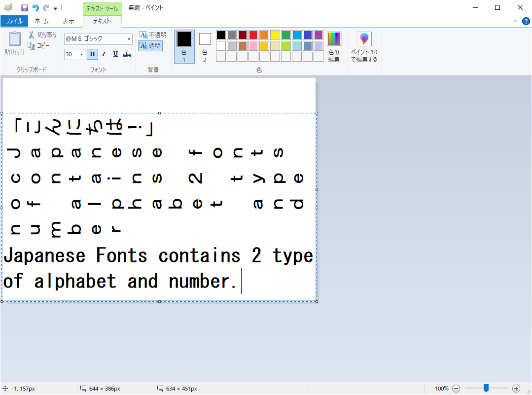This screenshot has width=532, height=395.
Task: Open the font family dropdown @MS ゴシック
Action: (x=129, y=39)
